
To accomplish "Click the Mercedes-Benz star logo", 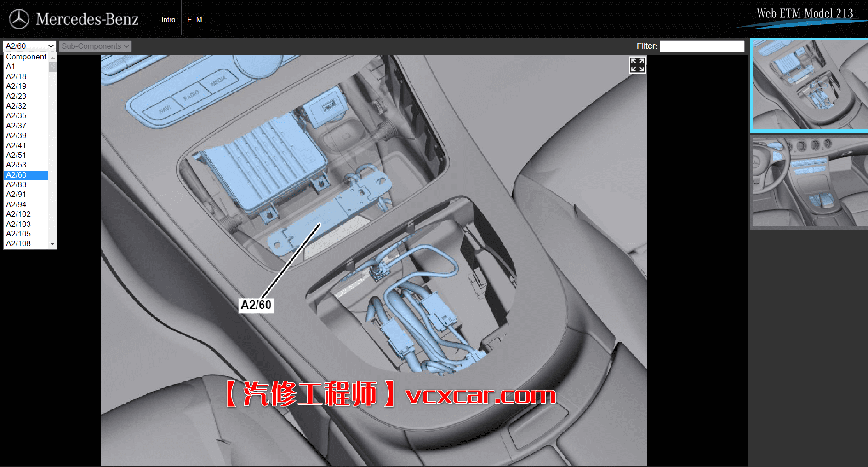I will [x=19, y=19].
